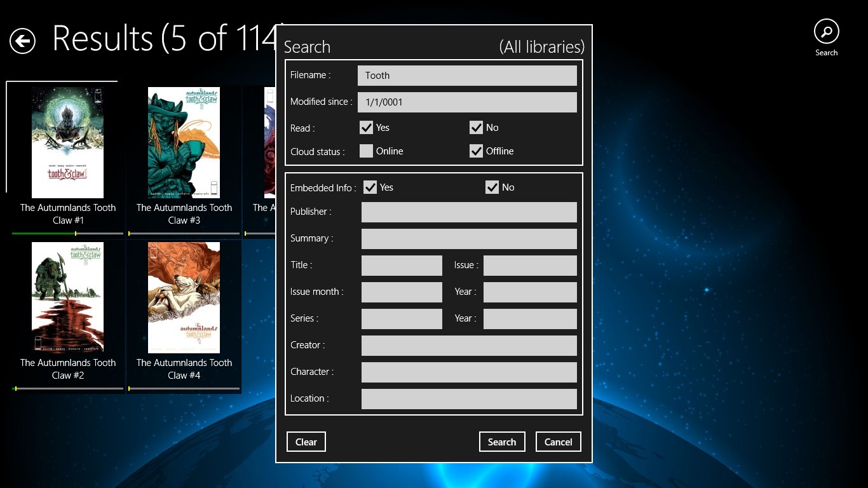Viewport: 868px width, 488px height.
Task: Dismiss the dialog with Cancel
Action: coord(558,442)
